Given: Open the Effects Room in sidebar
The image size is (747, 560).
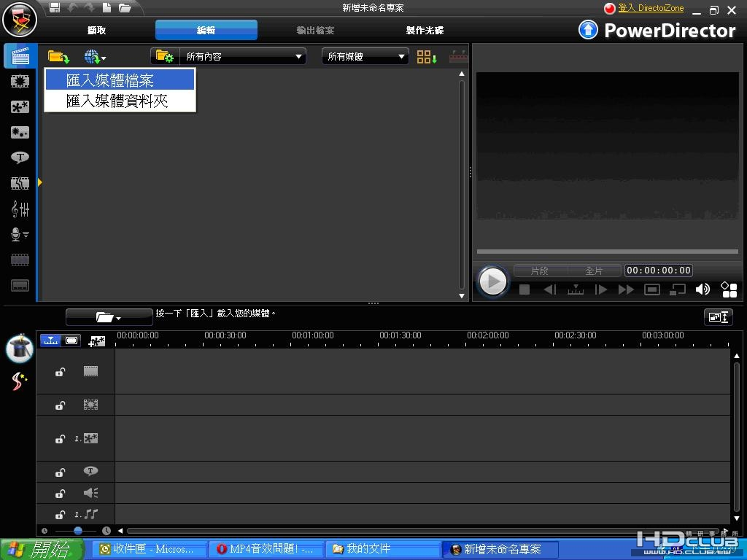Looking at the screenshot, I should click(x=20, y=82).
